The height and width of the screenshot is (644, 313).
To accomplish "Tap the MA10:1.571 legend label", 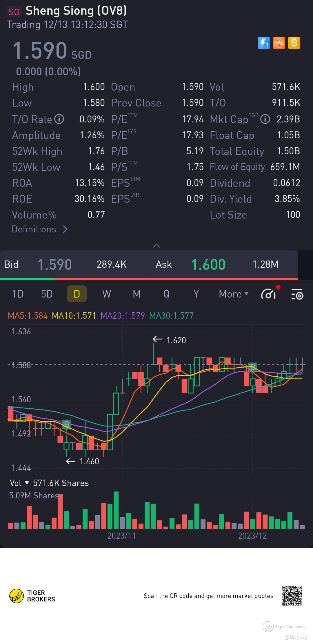I will [74, 315].
